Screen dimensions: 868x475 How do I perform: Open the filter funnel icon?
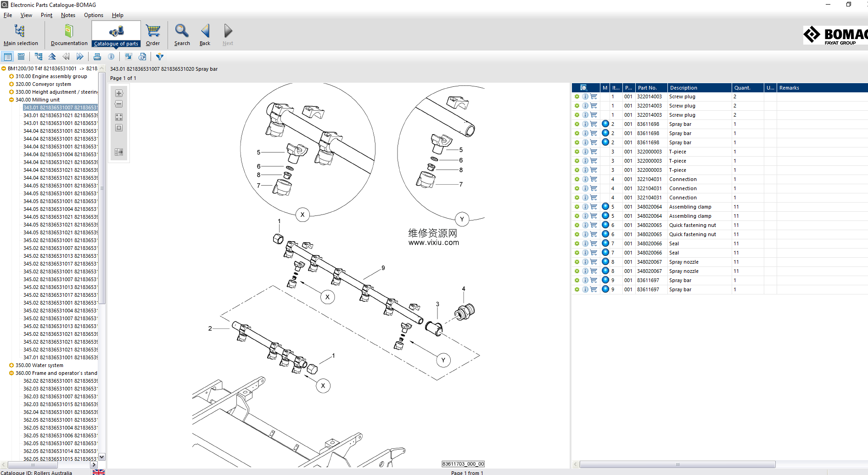coord(160,57)
